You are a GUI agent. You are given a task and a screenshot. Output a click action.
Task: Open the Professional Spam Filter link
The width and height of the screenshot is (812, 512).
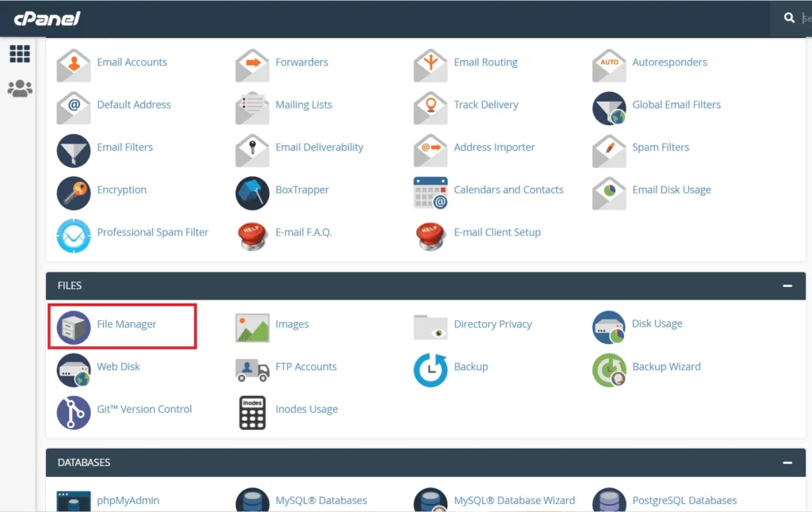pyautogui.click(x=153, y=232)
